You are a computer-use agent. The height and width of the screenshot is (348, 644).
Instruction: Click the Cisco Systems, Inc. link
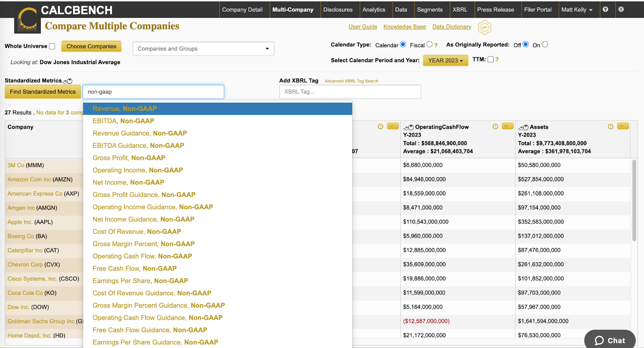point(32,279)
